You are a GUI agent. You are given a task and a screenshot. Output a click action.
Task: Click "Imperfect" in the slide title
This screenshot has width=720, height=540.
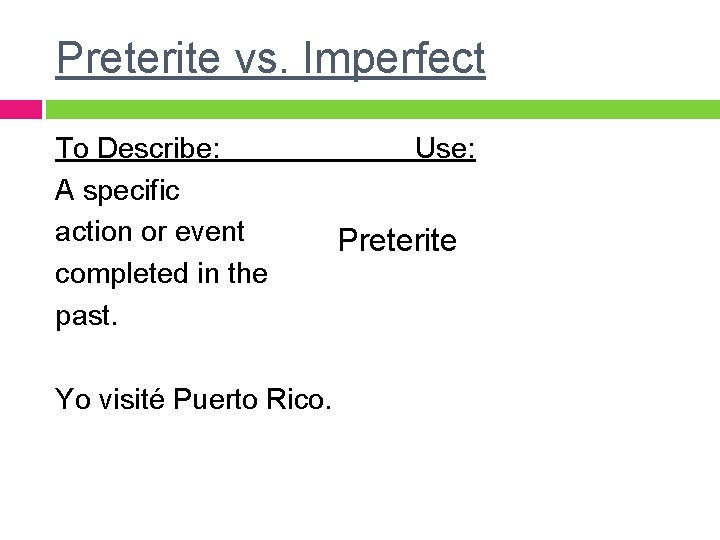tap(397, 58)
